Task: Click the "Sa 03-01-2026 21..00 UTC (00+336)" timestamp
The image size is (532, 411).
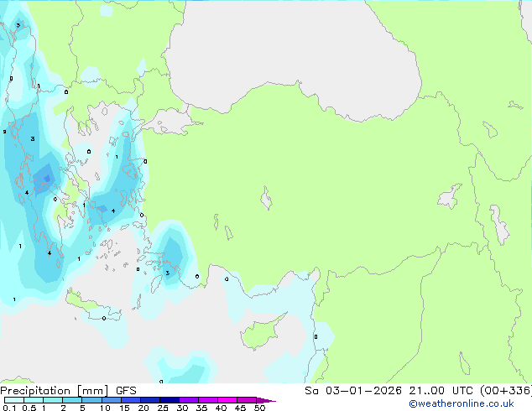Action: 418,391
